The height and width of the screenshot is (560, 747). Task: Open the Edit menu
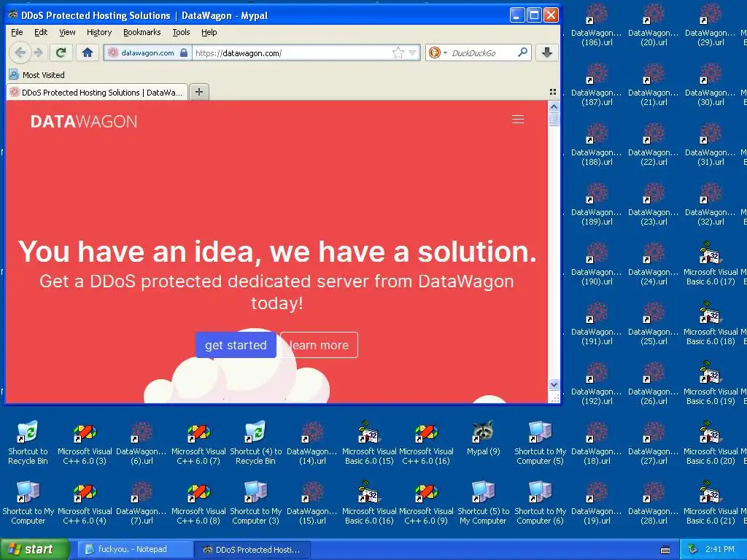[x=41, y=32]
